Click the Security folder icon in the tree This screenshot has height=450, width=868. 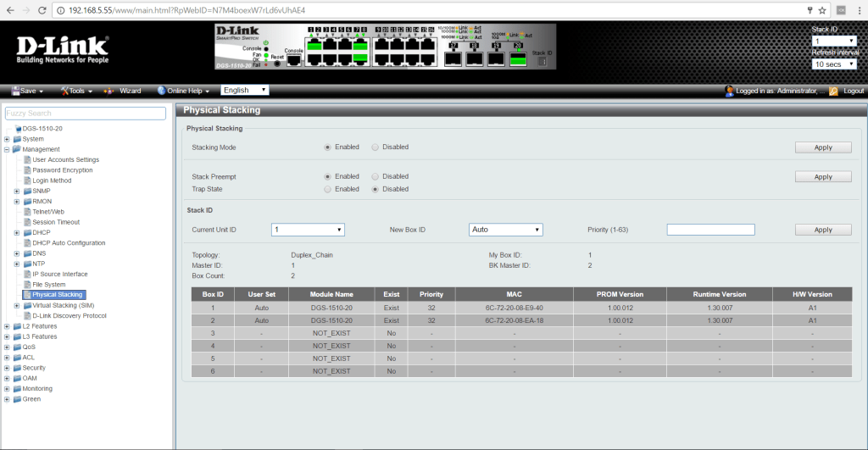pos(16,368)
